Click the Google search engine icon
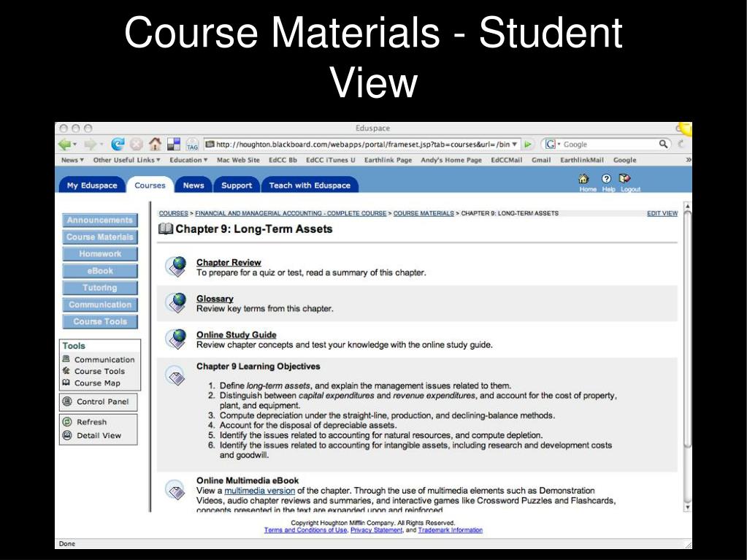The width and height of the screenshot is (747, 560). coord(551,144)
